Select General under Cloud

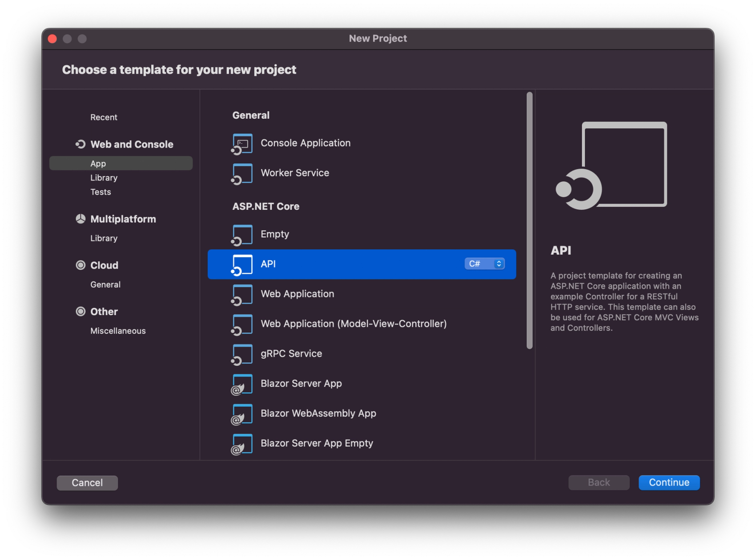click(x=105, y=284)
